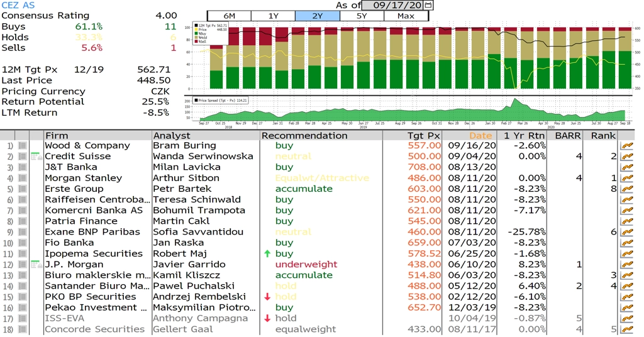Click upgrade arrow in Ipopema Securities row
This screenshot has width=644, height=337.
267,253
